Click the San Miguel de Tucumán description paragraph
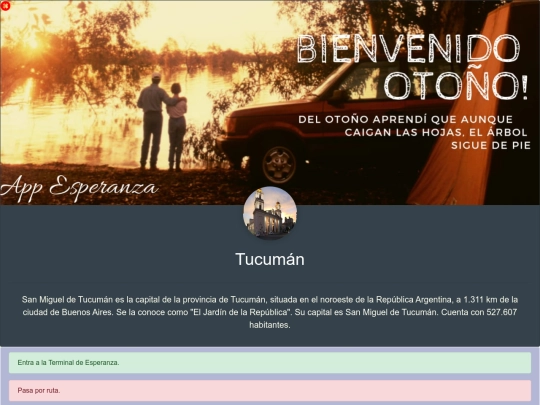540x405 pixels. (x=270, y=312)
